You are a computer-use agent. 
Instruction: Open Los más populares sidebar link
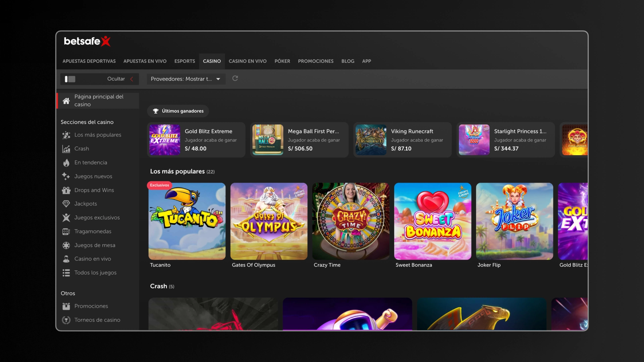[x=98, y=135]
